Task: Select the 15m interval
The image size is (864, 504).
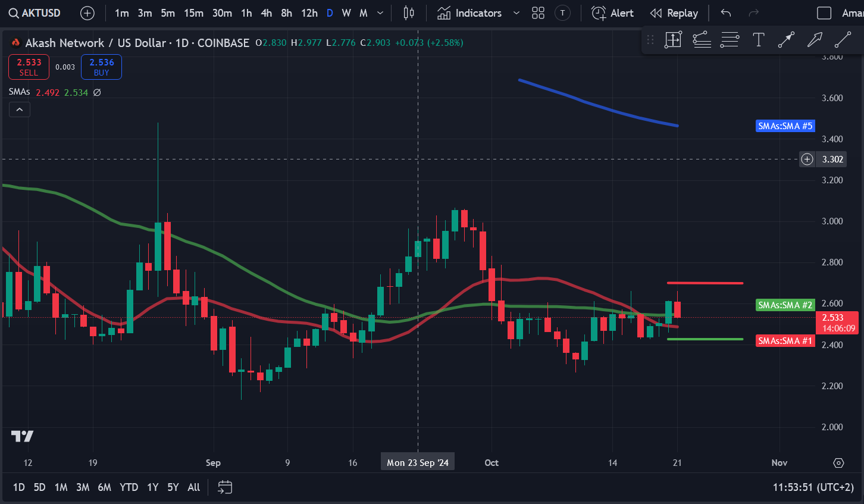Action: (x=193, y=13)
